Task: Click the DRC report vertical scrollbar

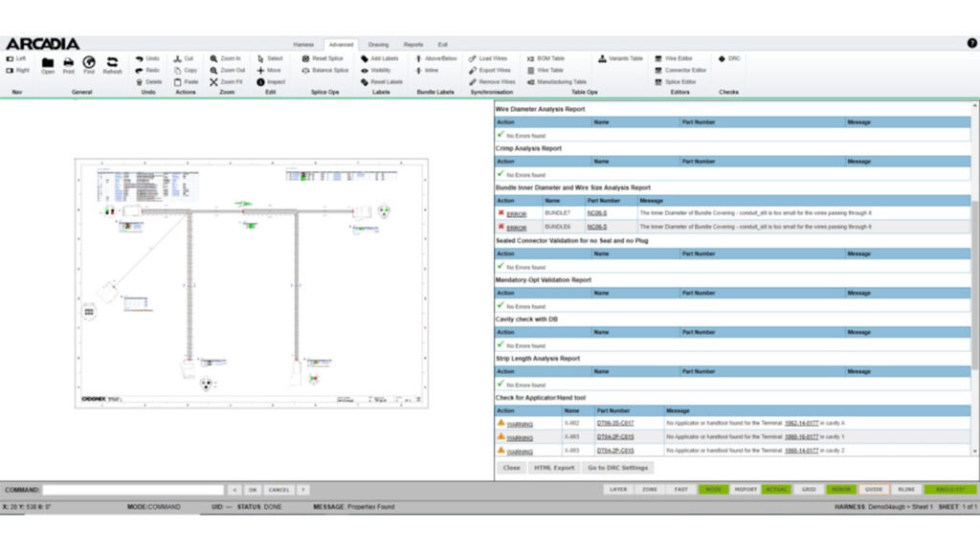Action: (x=974, y=287)
